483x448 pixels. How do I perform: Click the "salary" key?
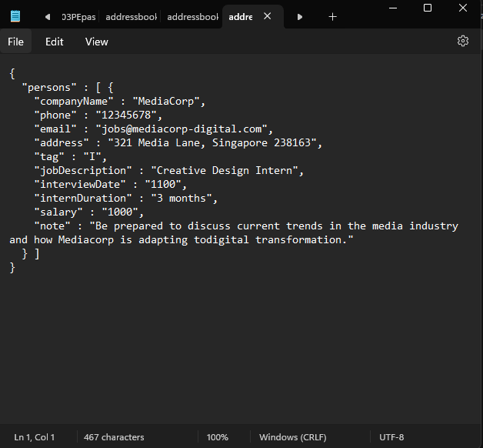point(58,212)
